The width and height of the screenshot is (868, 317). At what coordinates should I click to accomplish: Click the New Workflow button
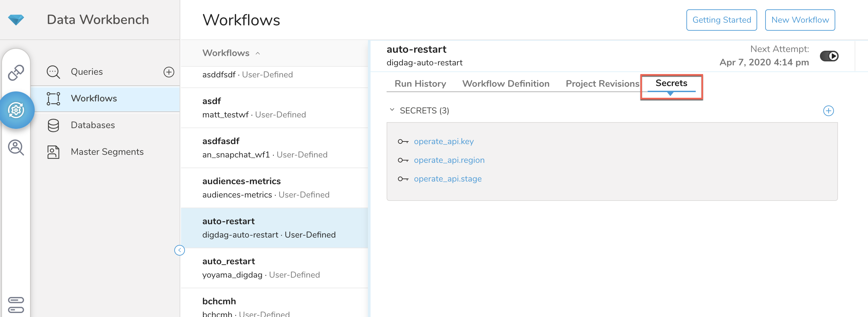point(800,20)
